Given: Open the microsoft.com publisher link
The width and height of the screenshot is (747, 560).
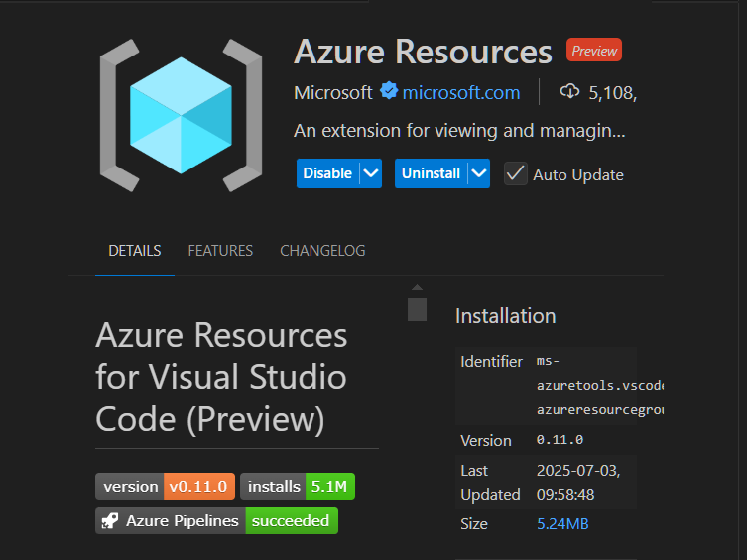Looking at the screenshot, I should click(x=461, y=93).
